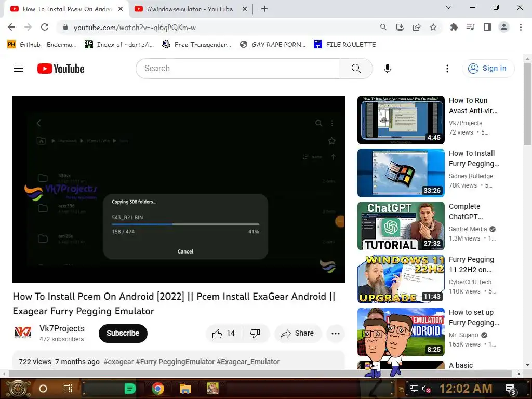532x399 pixels.
Task: Open the Sidney Rutledge channel text
Action: click(471, 176)
